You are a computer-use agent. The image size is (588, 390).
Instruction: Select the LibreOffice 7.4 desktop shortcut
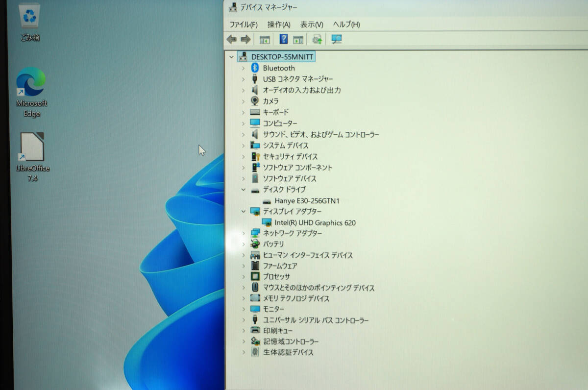(x=32, y=157)
